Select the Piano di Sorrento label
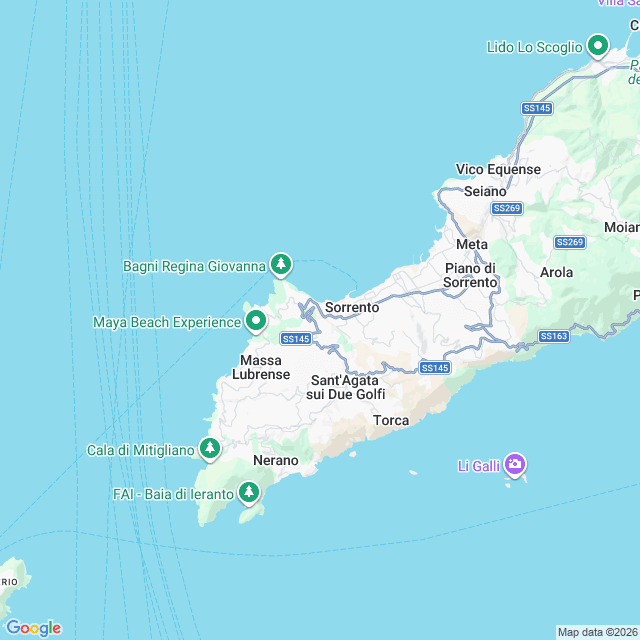Image resolution: width=640 pixels, height=640 pixels. 470,275
